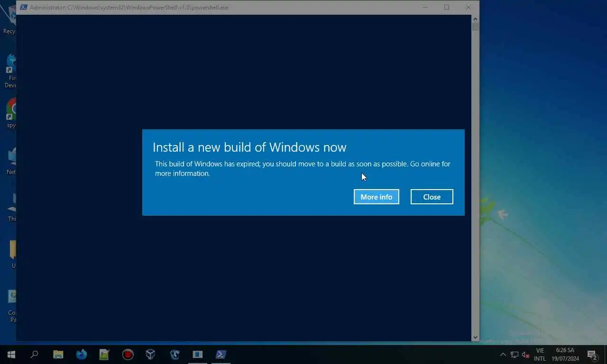
Task: Close the PowerShell window
Action: tap(469, 7)
